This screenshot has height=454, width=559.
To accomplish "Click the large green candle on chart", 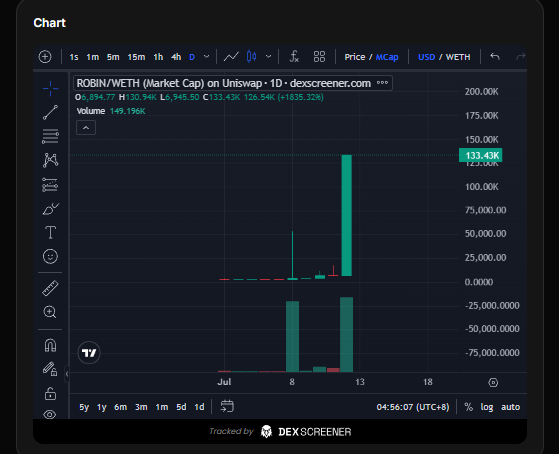I will [347, 215].
